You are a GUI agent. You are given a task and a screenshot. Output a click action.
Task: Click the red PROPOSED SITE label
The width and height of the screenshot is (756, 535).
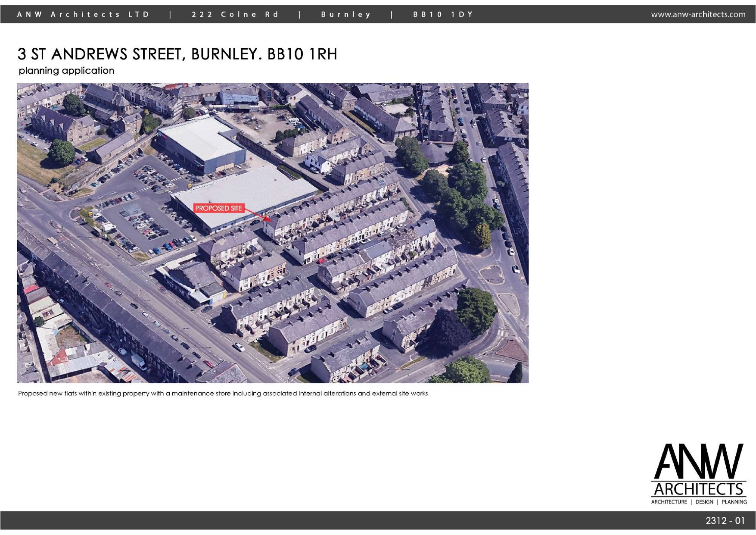coord(218,208)
